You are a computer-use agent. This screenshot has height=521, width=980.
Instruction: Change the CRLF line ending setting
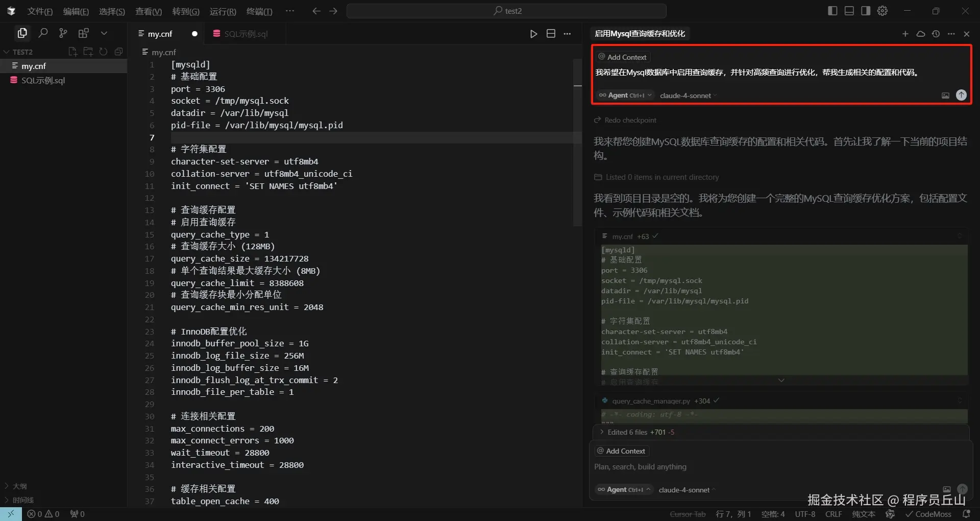click(834, 514)
